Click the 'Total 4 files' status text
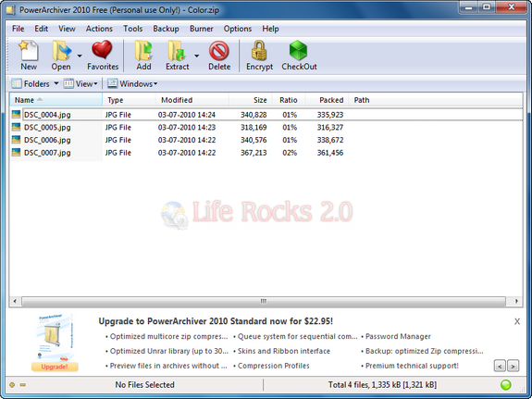 click(382, 385)
